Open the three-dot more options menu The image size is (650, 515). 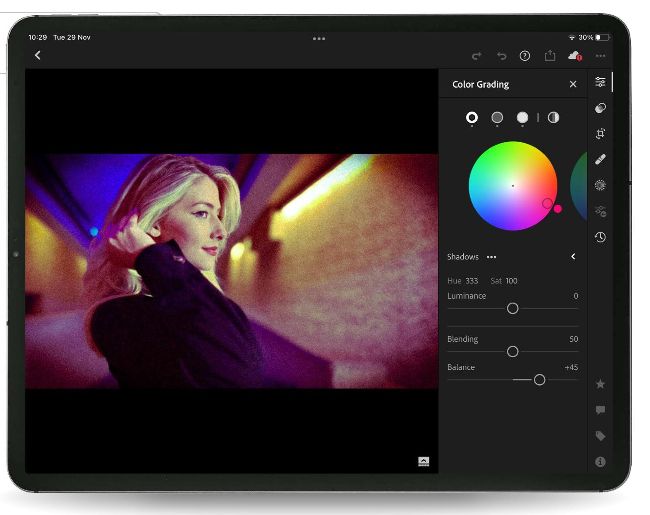click(x=600, y=56)
